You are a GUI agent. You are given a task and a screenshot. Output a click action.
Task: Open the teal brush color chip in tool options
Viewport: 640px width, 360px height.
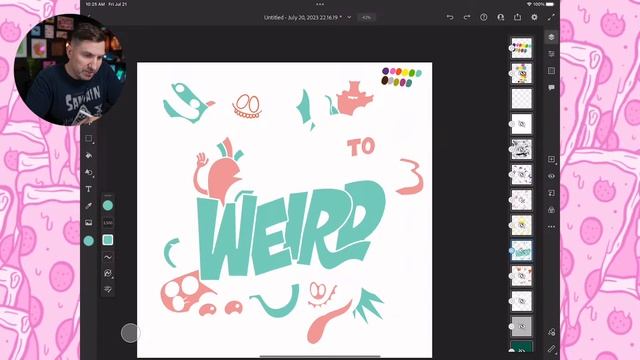[x=108, y=205]
